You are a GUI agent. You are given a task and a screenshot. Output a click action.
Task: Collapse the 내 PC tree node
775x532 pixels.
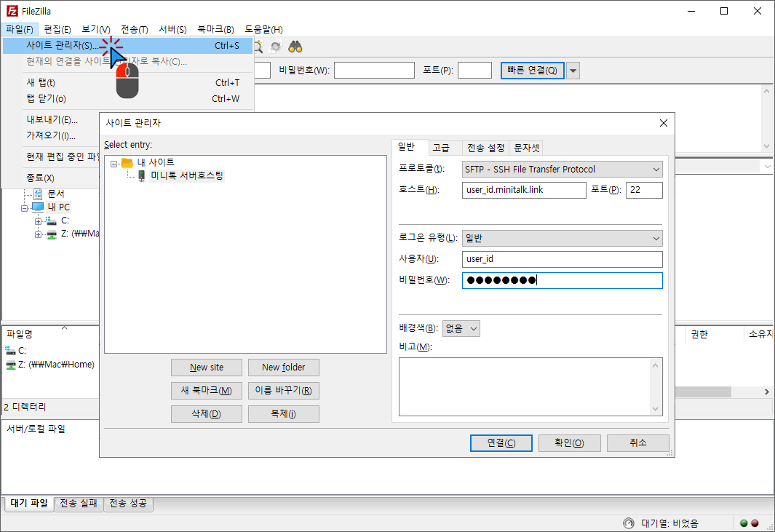point(24,208)
